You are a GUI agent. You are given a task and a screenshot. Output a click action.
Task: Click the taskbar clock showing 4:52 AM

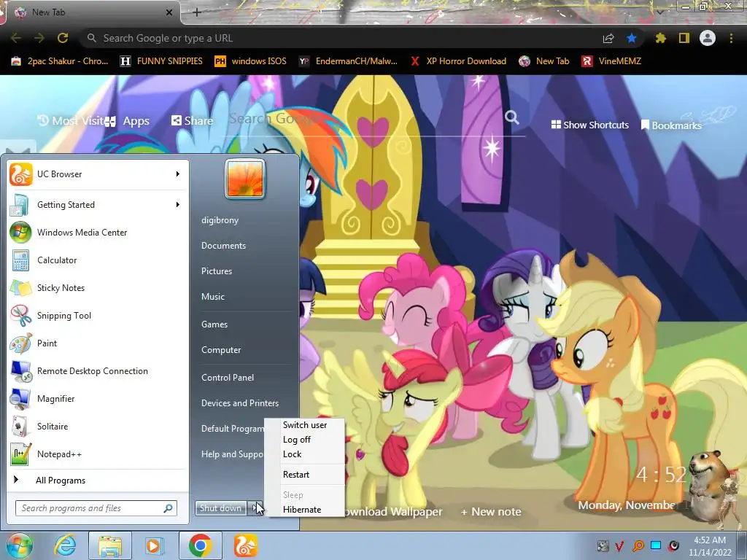(709, 546)
